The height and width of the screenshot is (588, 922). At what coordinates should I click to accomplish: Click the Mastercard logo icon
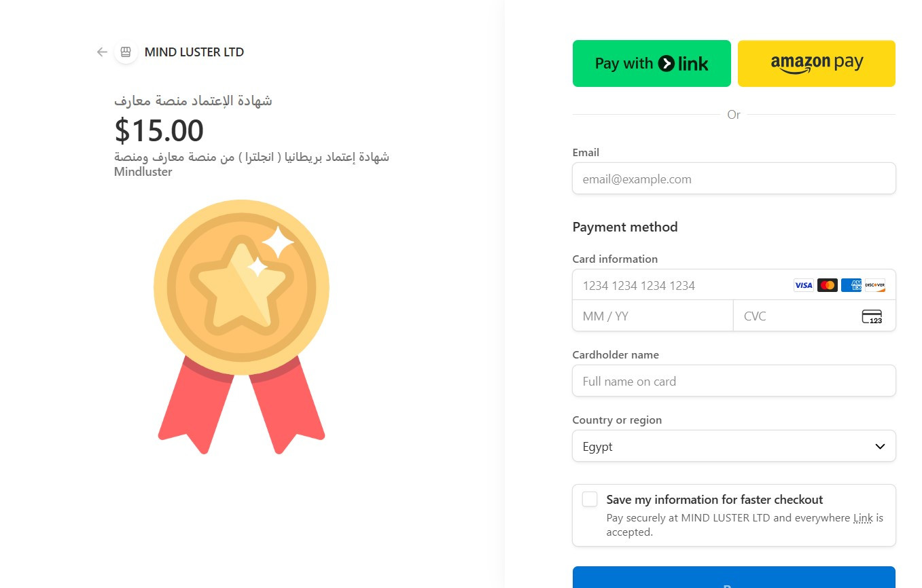(x=827, y=285)
